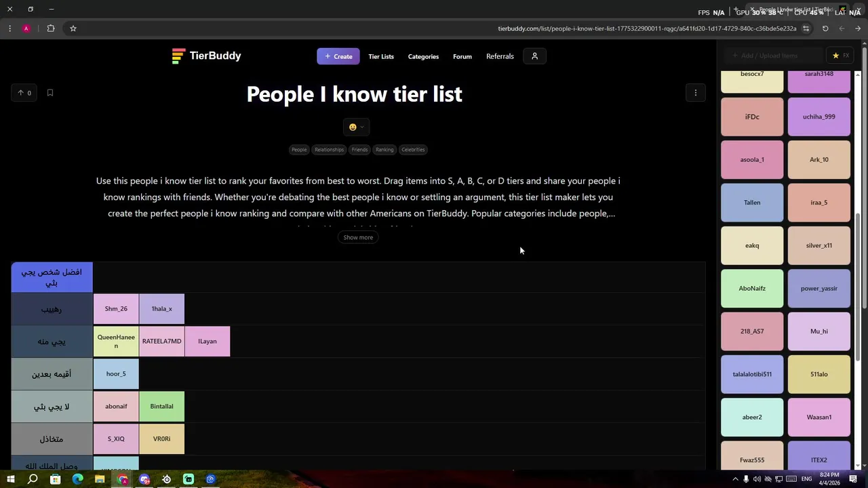
Task: Pick the Fwaz555 sidebar item
Action: point(752,455)
